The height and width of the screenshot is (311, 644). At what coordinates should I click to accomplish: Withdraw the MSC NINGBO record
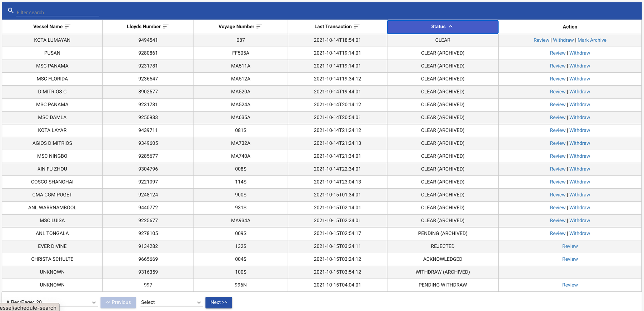pos(580,156)
